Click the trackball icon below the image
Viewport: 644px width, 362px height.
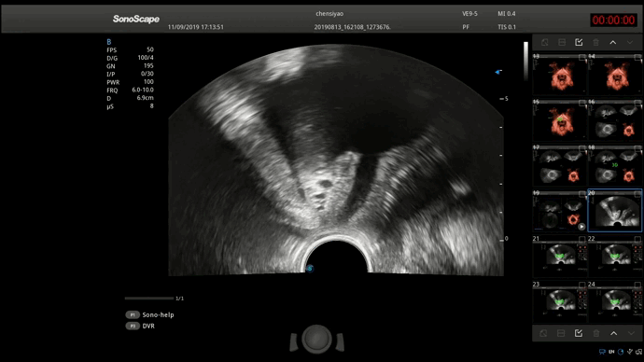click(x=316, y=340)
